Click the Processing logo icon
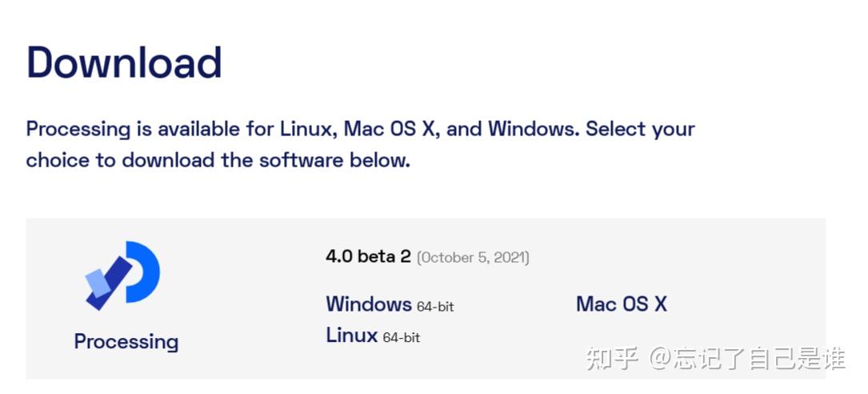This screenshot has width=868, height=394. point(123,275)
